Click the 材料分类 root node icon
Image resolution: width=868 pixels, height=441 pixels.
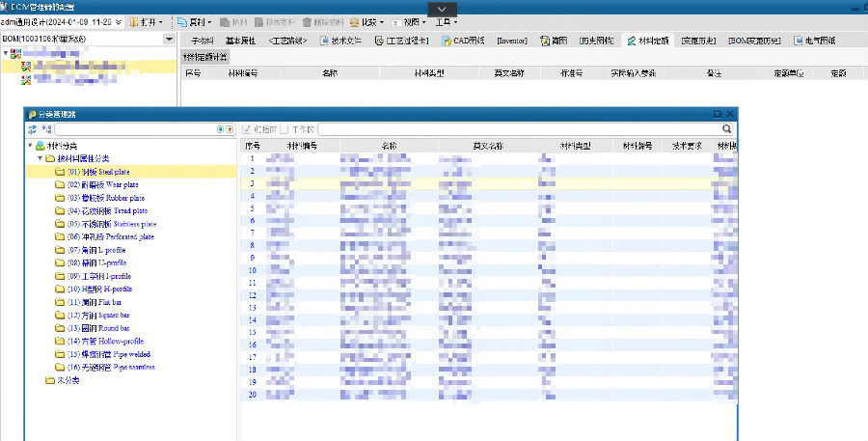(40, 146)
